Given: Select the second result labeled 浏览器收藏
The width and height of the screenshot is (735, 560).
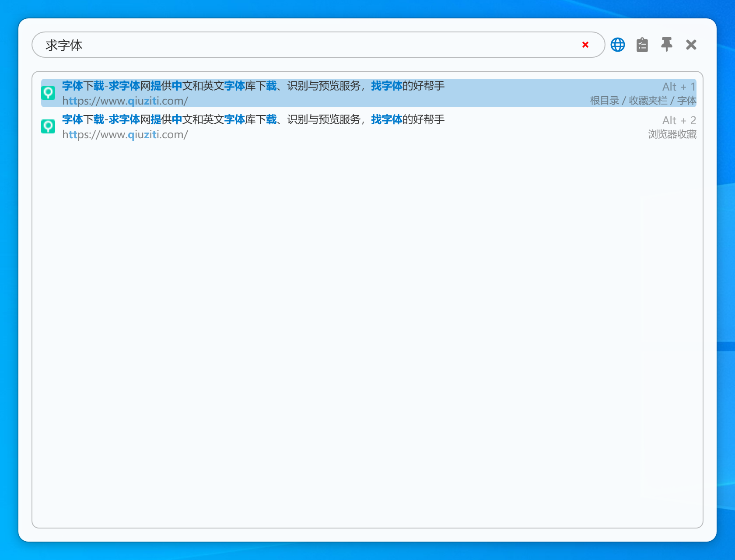Looking at the screenshot, I should (369, 127).
